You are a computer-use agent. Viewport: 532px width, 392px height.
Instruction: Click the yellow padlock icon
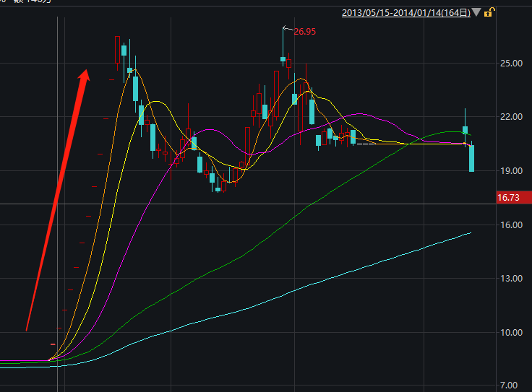[x=489, y=12]
